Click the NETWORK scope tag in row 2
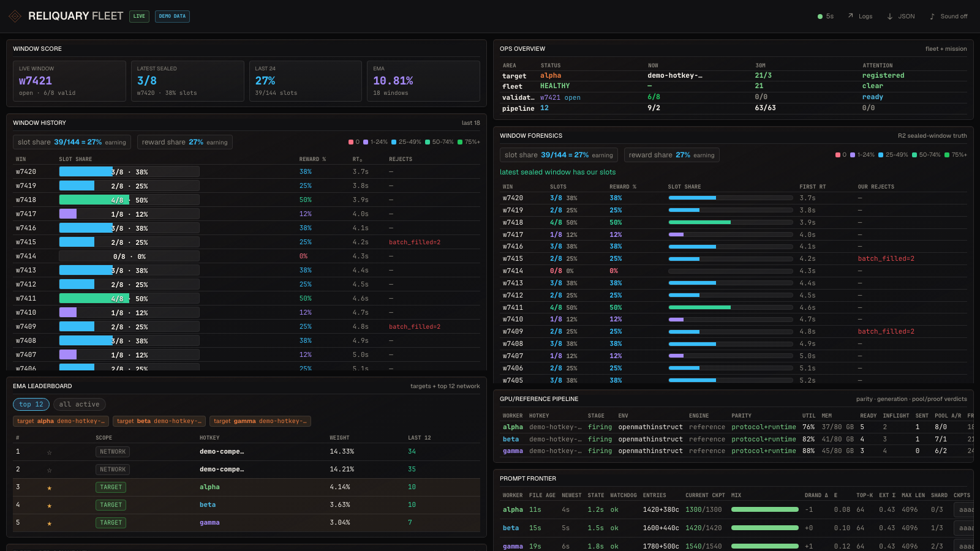The height and width of the screenshot is (551, 980). [113, 470]
